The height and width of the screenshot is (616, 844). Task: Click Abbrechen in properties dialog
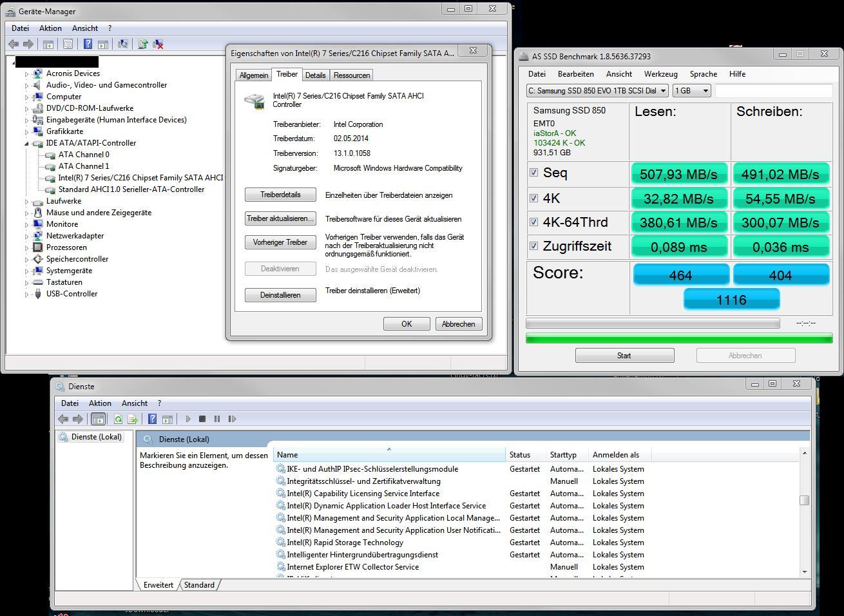tap(458, 324)
